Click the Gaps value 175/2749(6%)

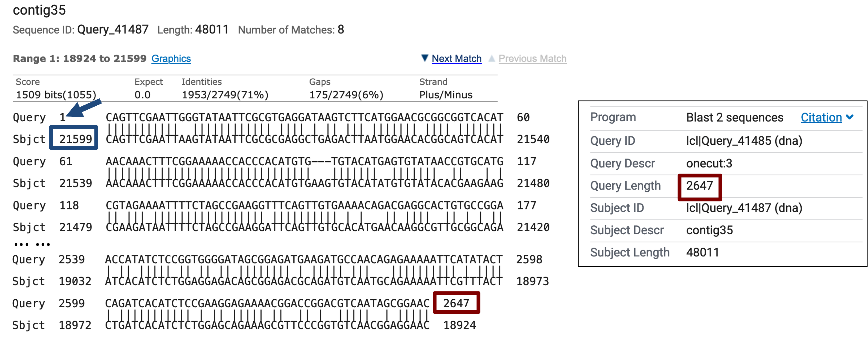click(346, 95)
